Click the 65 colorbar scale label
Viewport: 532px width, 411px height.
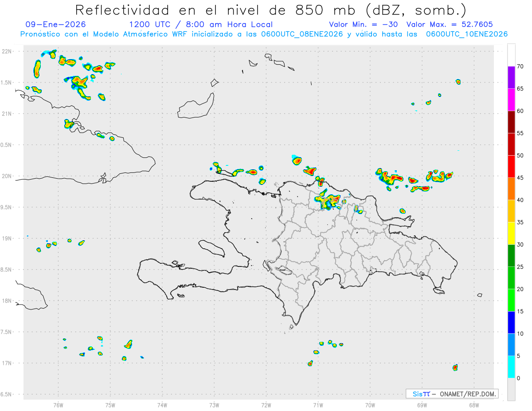[520, 89]
